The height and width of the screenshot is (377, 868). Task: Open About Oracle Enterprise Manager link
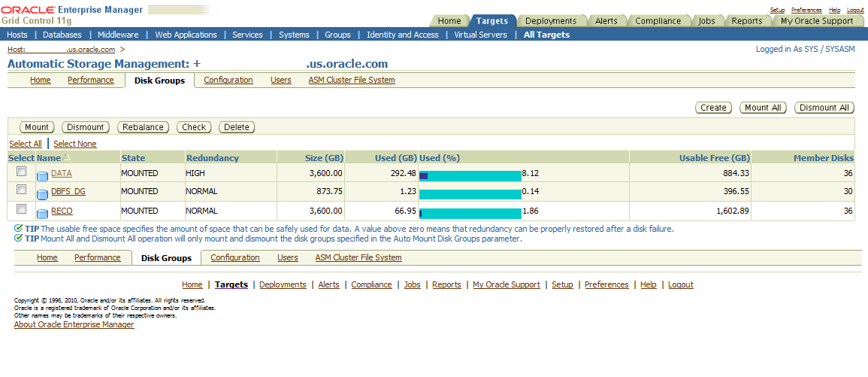74,324
